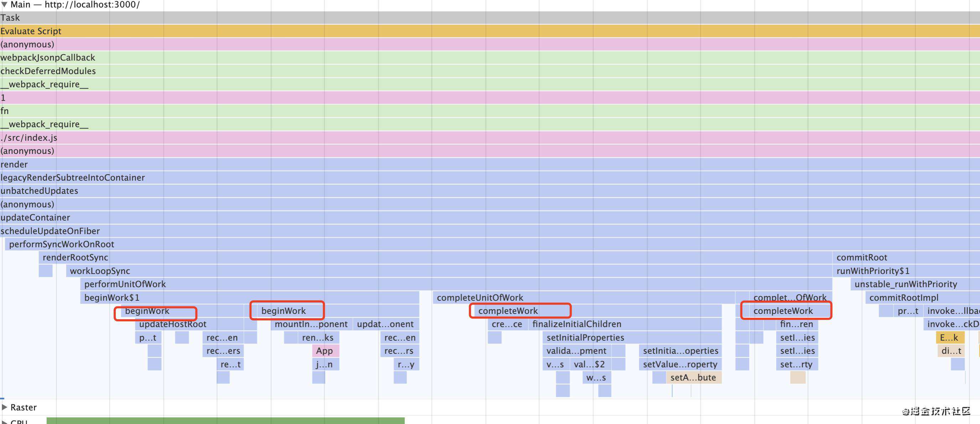980x424 pixels.
Task: Click the di...t frame
Action: pyautogui.click(x=951, y=351)
